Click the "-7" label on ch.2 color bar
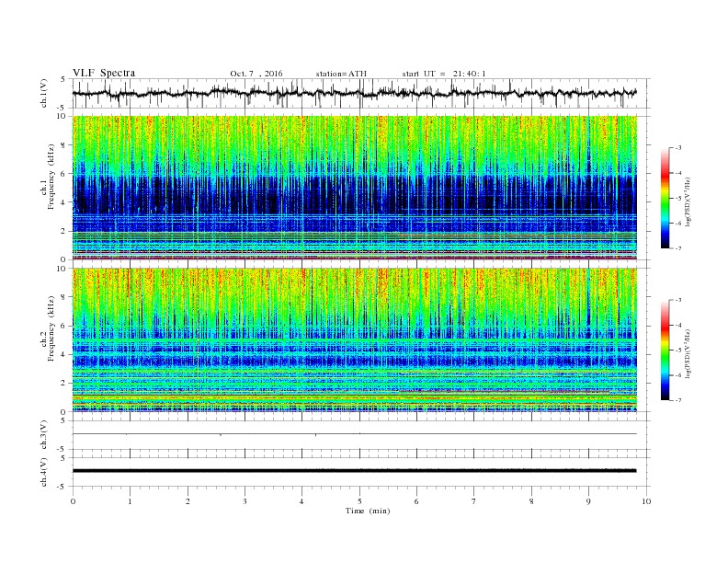The height and width of the screenshot is (563, 728). [x=678, y=400]
